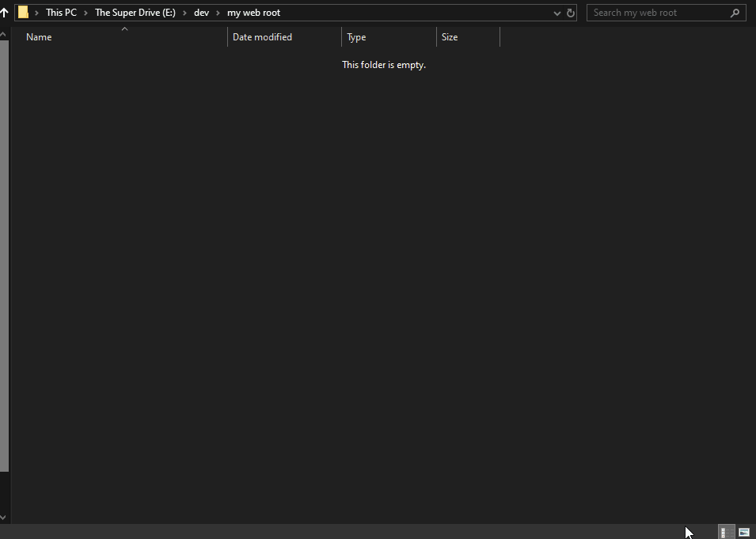This screenshot has height=539, width=756.
Task: Click navigation pane scroll down arrow
Action: [x=3, y=518]
